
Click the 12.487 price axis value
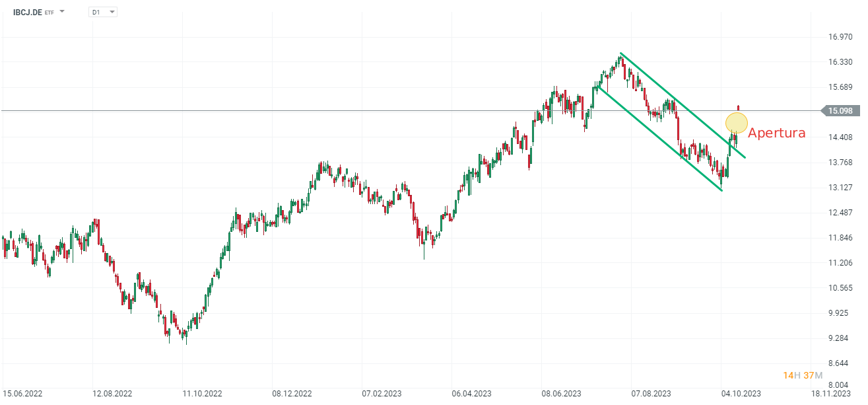(x=840, y=213)
